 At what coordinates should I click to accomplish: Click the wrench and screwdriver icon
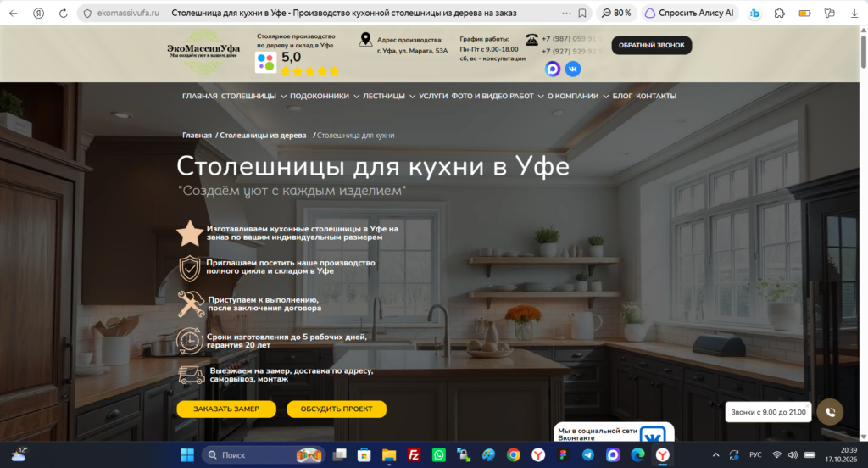(191, 304)
